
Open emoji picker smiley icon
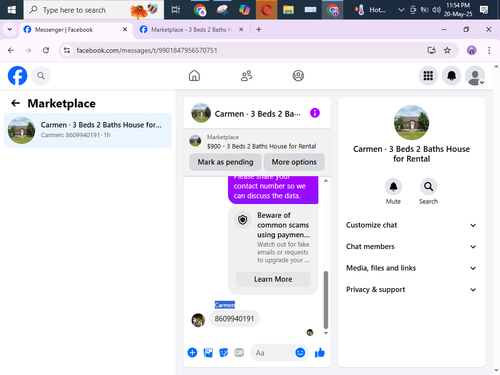pos(300,352)
